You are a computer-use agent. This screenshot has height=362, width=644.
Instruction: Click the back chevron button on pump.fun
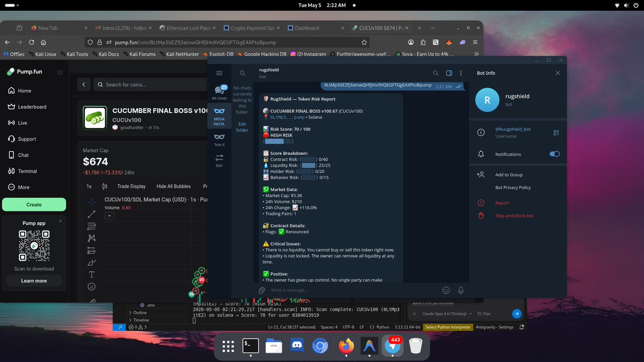[83, 84]
